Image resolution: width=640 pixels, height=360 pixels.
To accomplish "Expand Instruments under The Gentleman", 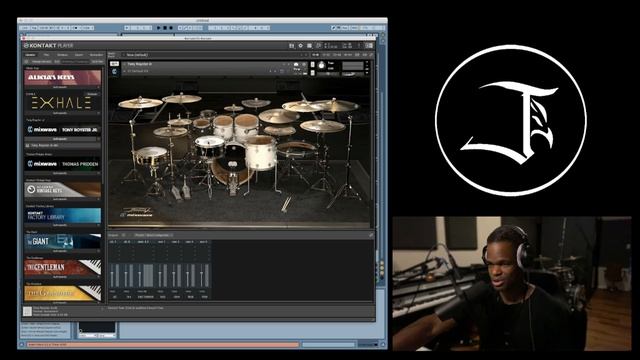I will click(x=61, y=277).
